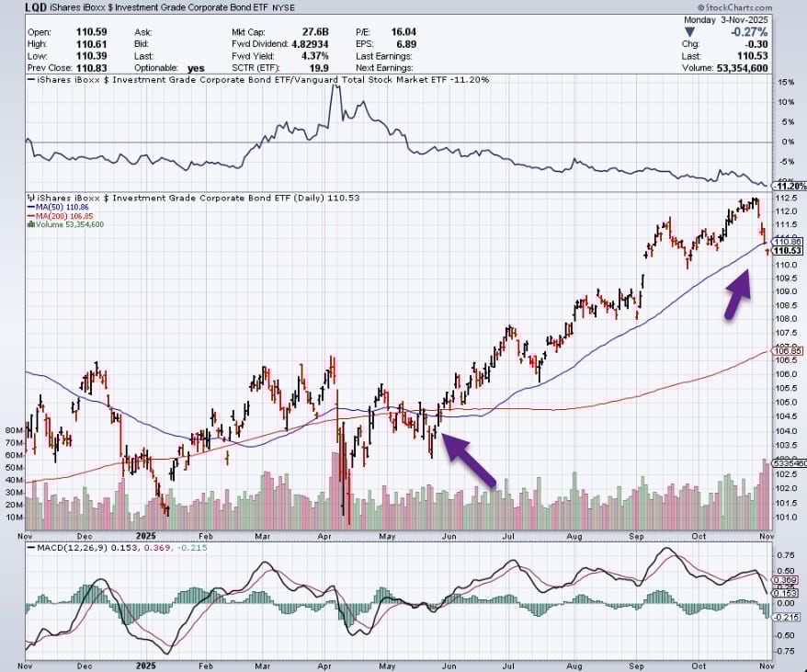
Task: Click the 10M label on volume axis
Action: [x=14, y=517]
